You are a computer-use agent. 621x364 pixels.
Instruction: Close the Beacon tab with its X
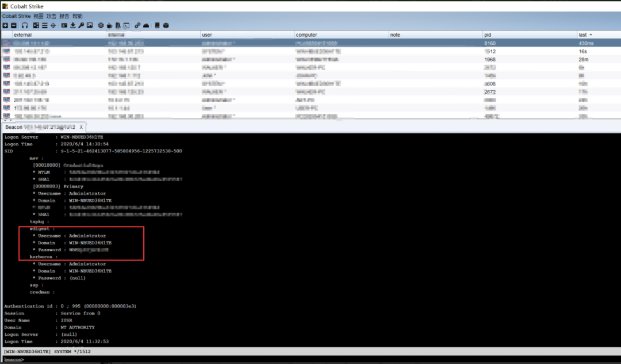[x=81, y=127]
